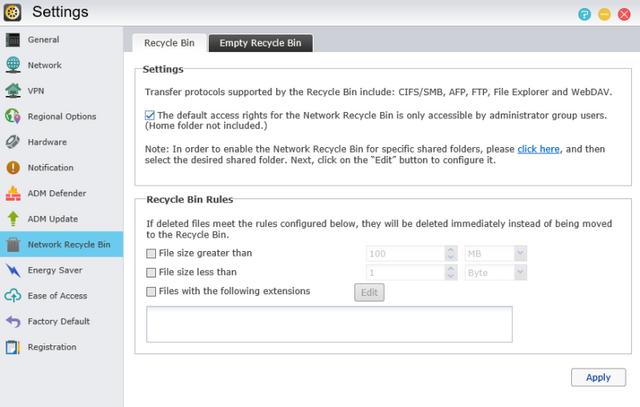The image size is (640, 407).
Task: Switch to Empty Recycle Bin tab
Action: (260, 44)
